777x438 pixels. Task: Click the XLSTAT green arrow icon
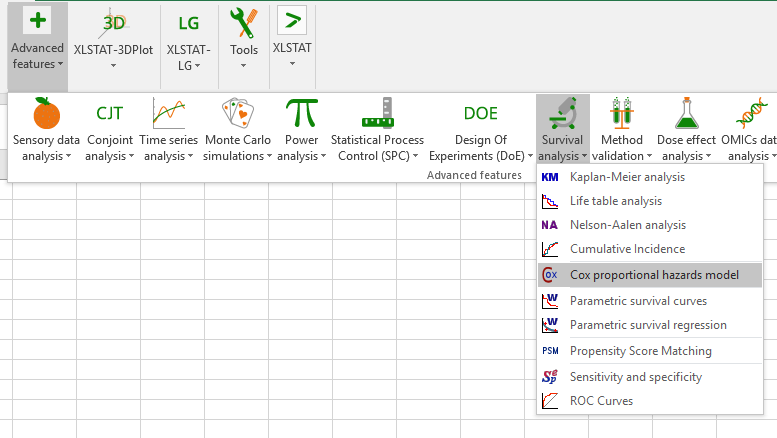292,20
